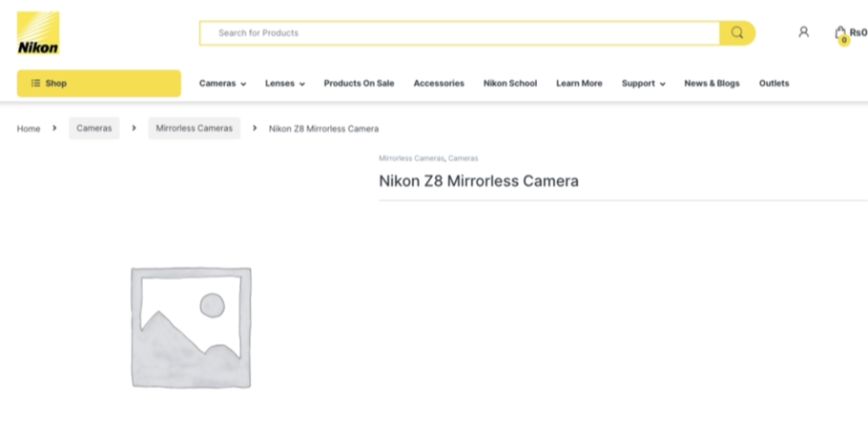Screen dimensions: 868x424
Task: Go to the Outlets page
Action: coord(774,83)
